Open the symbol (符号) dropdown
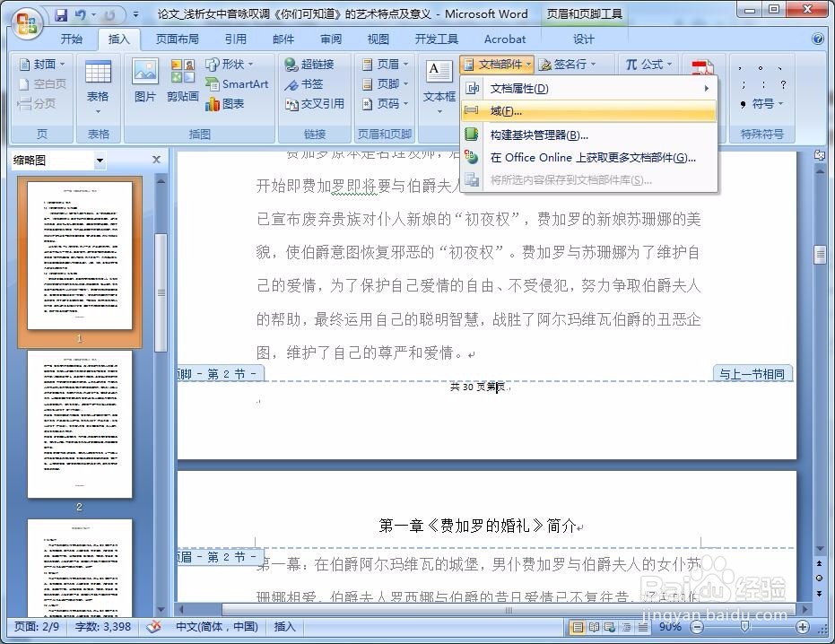This screenshot has height=644, width=835. tap(761, 104)
